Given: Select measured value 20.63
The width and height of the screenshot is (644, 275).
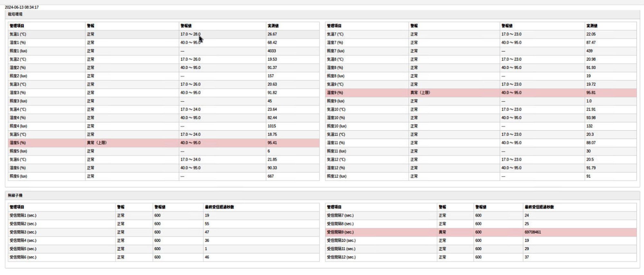Looking at the screenshot, I should point(272,84).
